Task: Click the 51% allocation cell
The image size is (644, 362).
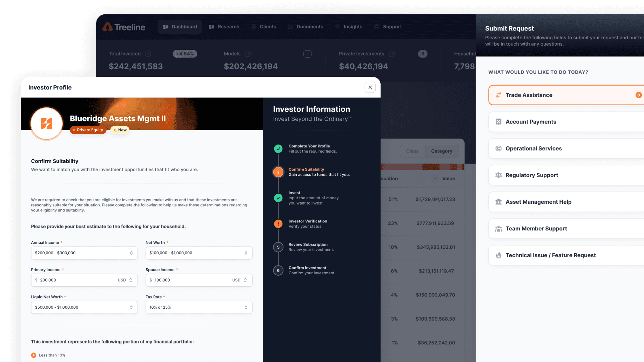Action: point(393,199)
